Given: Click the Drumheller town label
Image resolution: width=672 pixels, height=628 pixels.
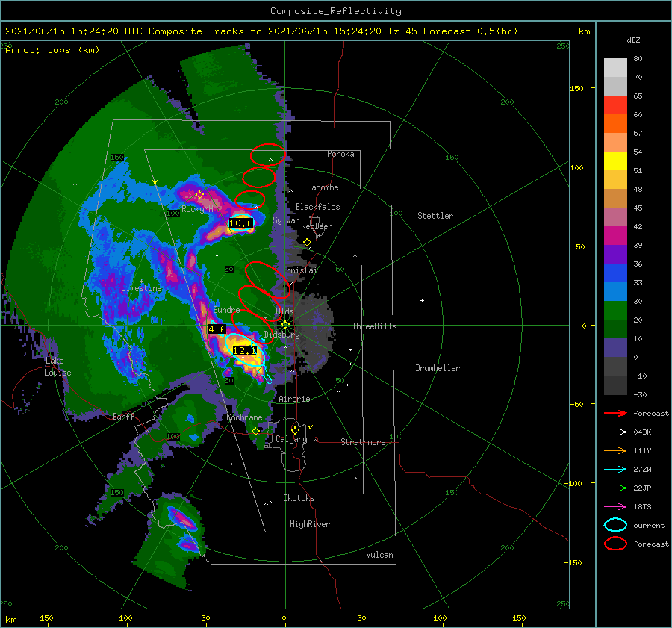Looking at the screenshot, I should coord(438,368).
